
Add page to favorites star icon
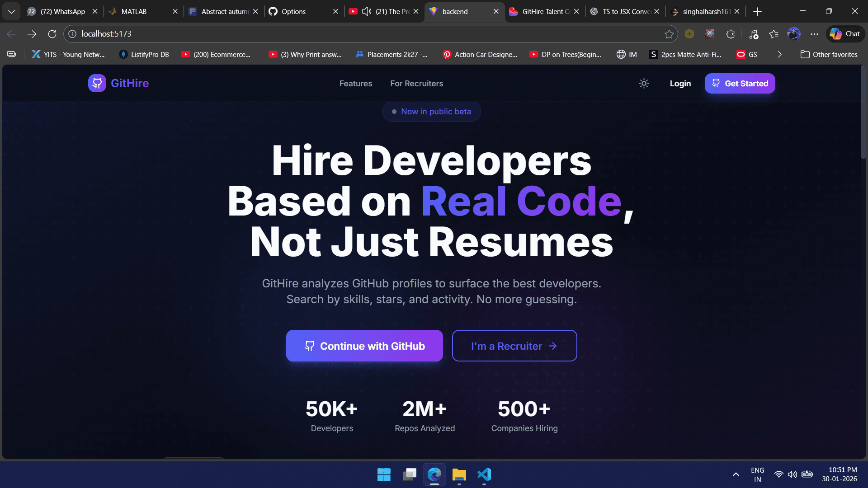click(669, 34)
